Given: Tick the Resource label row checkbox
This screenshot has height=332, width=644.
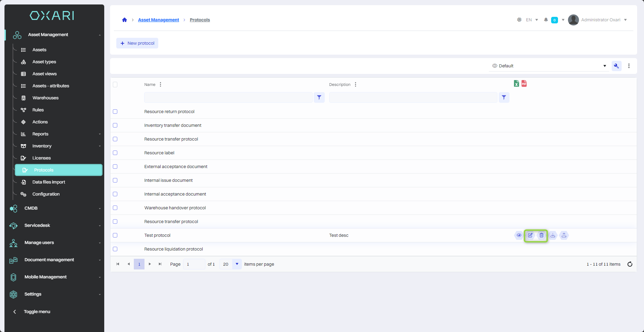Looking at the screenshot, I should tap(115, 153).
